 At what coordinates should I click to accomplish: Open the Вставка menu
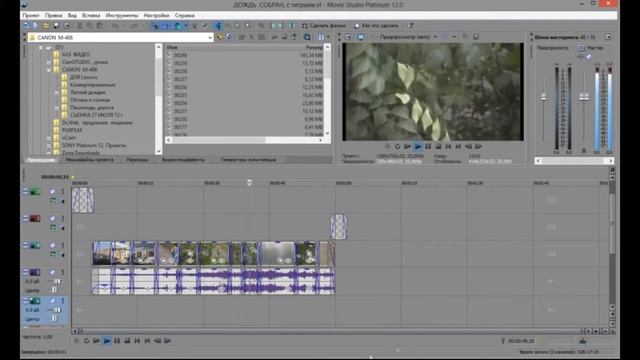pyautogui.click(x=91, y=15)
